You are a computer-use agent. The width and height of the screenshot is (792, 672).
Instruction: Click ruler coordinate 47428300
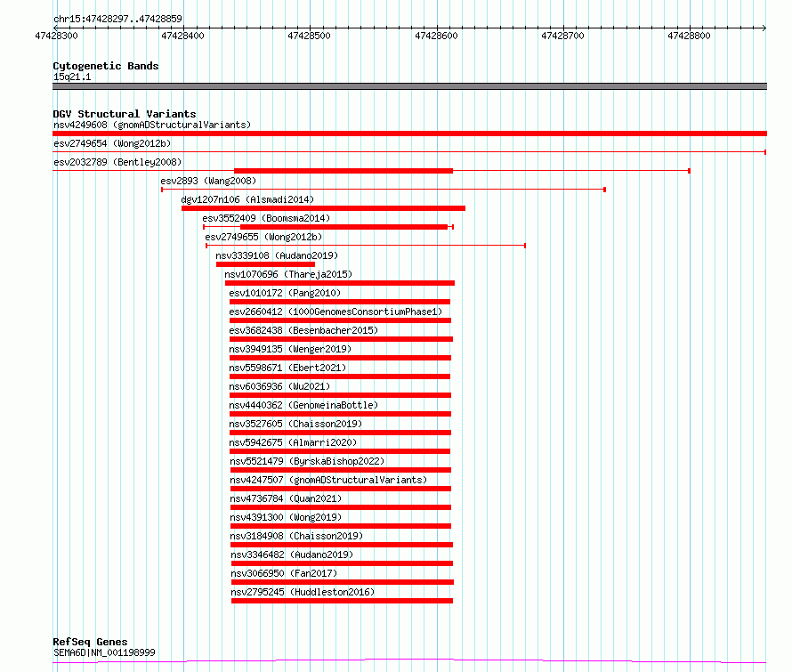(x=57, y=36)
